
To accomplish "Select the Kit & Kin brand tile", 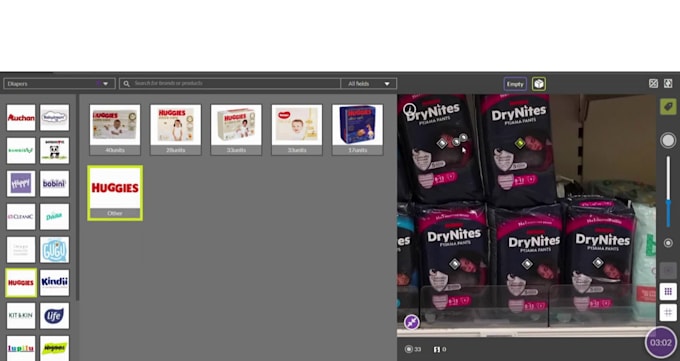I will 21,315.
